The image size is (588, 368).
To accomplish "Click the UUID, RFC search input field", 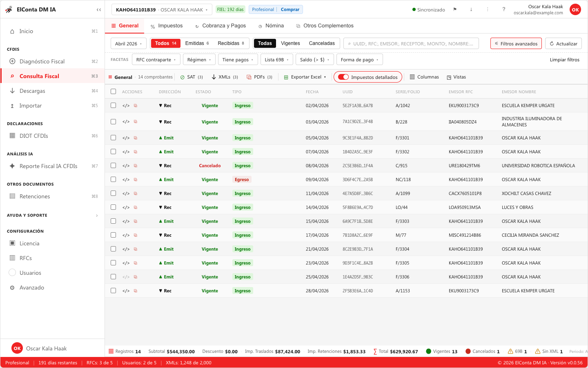I will 411,43.
